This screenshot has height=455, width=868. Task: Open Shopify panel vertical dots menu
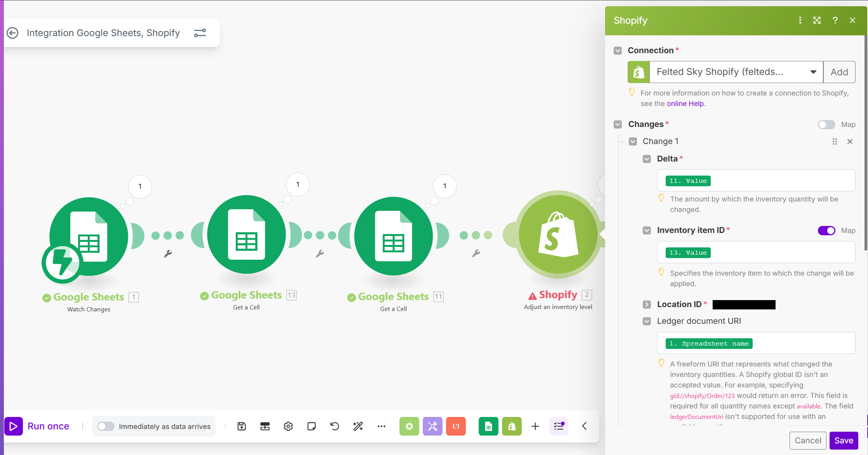tap(800, 20)
